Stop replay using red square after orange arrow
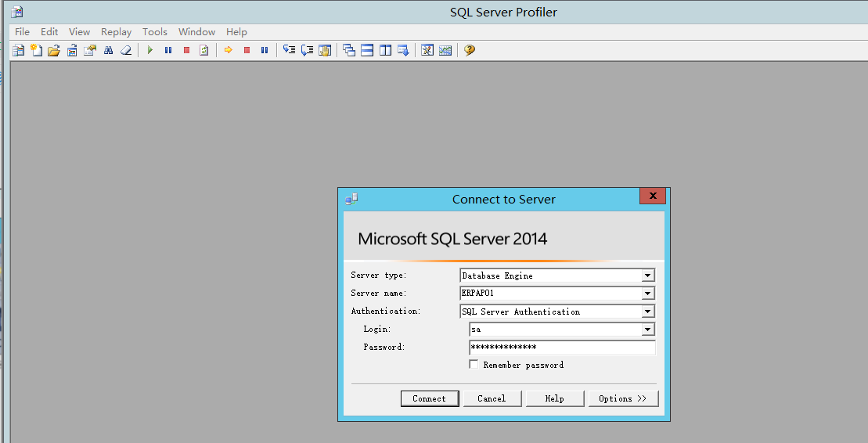The width and height of the screenshot is (868, 443). (247, 50)
